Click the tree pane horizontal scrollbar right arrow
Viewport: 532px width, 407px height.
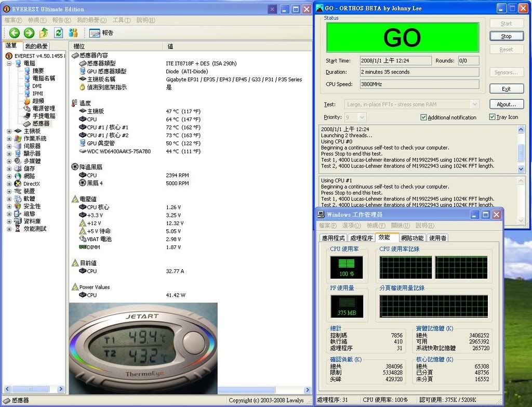coord(61,389)
